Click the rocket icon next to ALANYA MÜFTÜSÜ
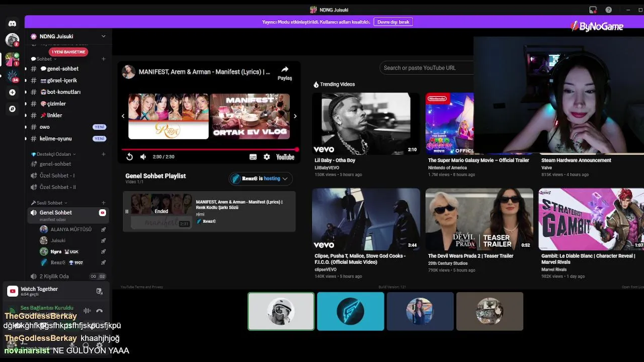Viewport: 644px width, 362px height. point(103,229)
